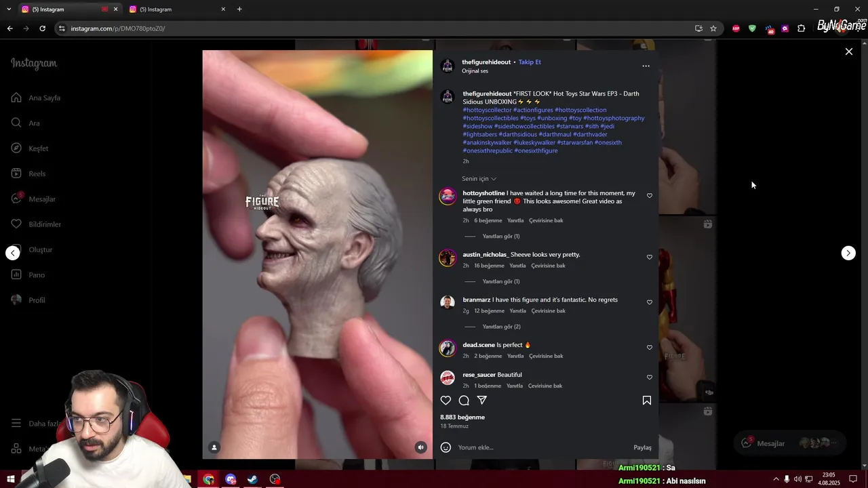The height and width of the screenshot is (488, 868).
Task: Like austin_nicholas_ comment
Action: point(650,257)
